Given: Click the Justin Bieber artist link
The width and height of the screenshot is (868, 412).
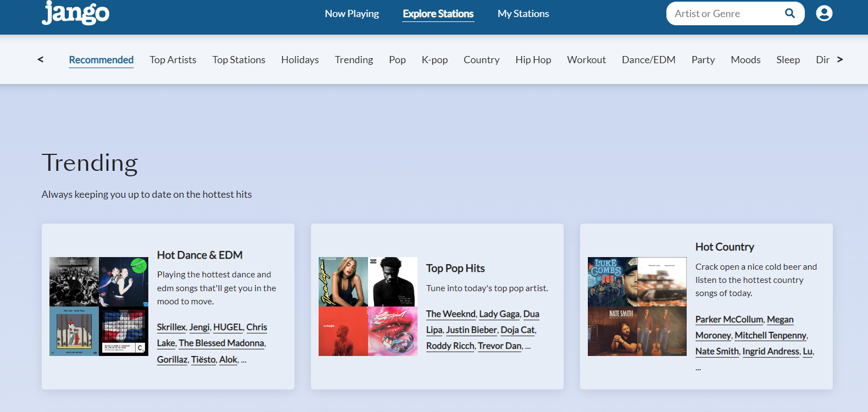Looking at the screenshot, I should 471,330.
